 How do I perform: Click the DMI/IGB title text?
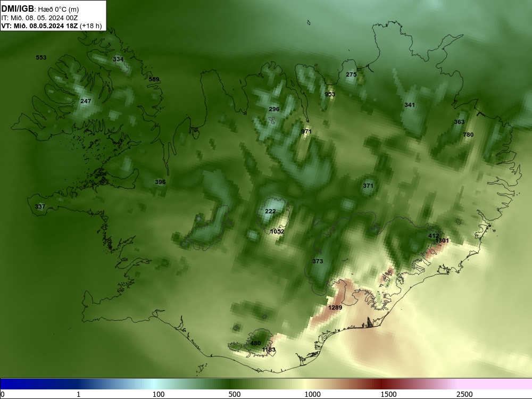pyautogui.click(x=18, y=9)
